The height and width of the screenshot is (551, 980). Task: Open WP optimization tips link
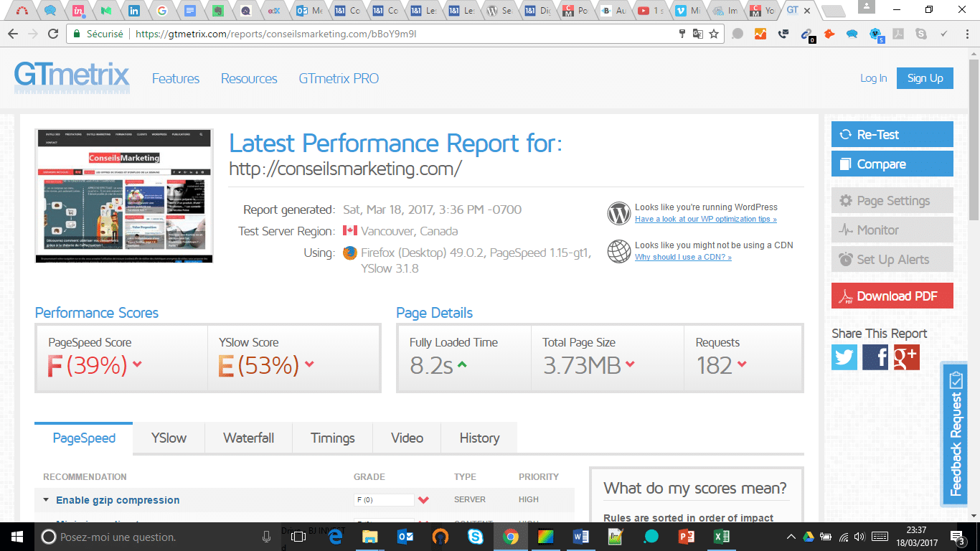click(705, 220)
